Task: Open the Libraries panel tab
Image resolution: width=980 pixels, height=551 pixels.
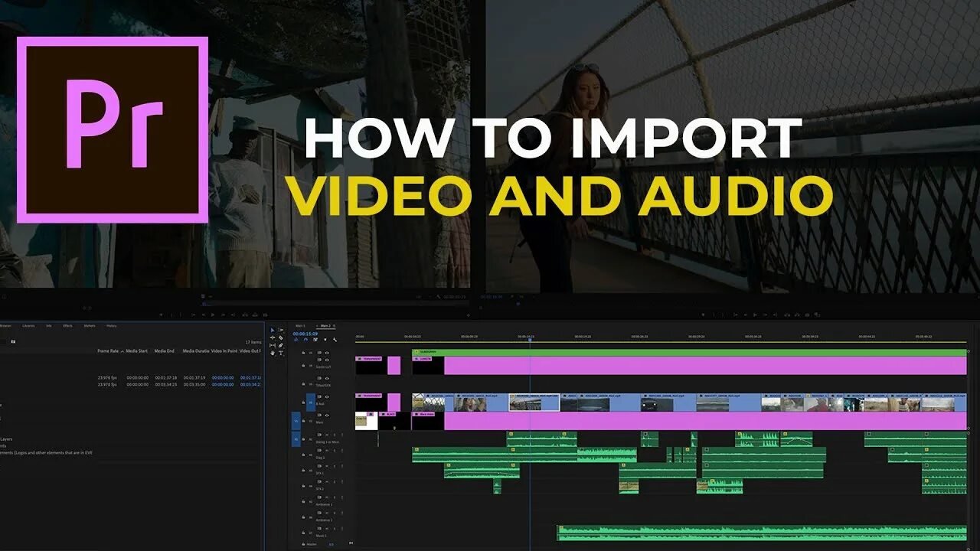Action: pyautogui.click(x=28, y=325)
